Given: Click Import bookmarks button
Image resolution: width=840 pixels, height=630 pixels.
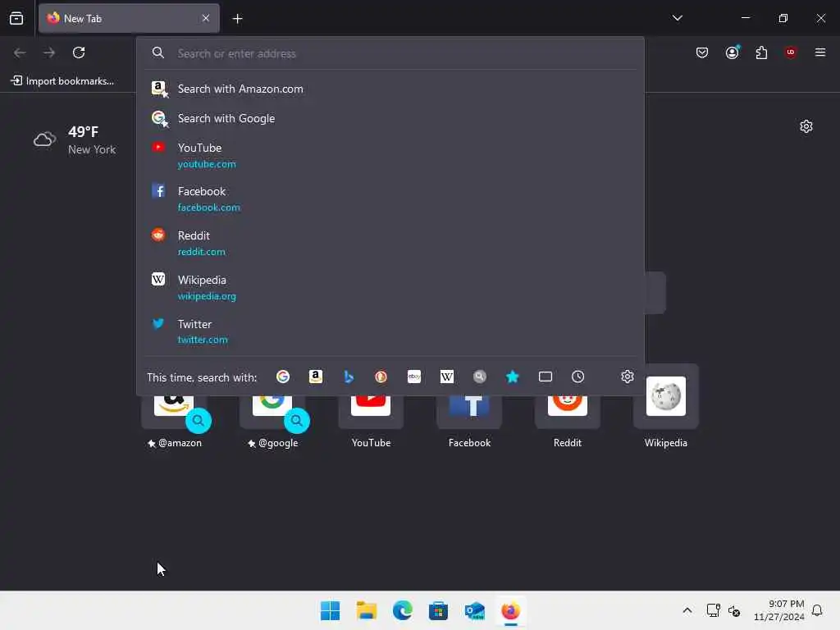Looking at the screenshot, I should [x=62, y=81].
